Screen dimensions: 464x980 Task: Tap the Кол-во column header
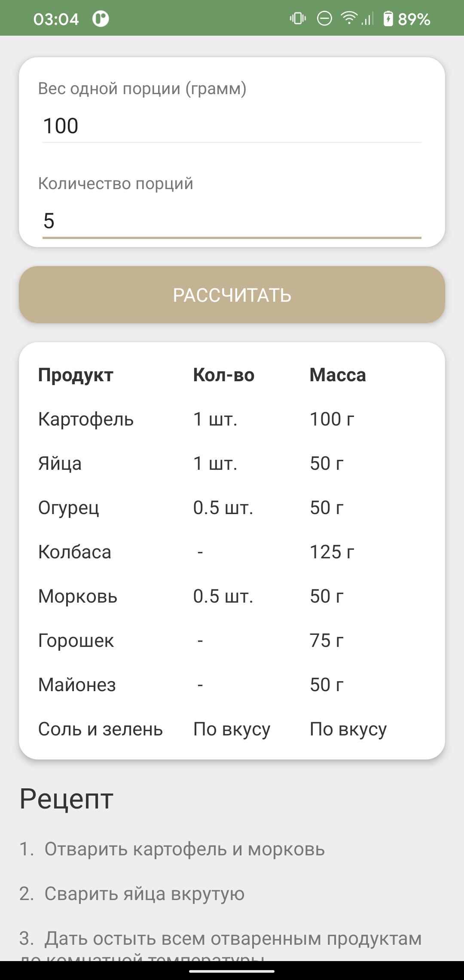click(x=224, y=375)
